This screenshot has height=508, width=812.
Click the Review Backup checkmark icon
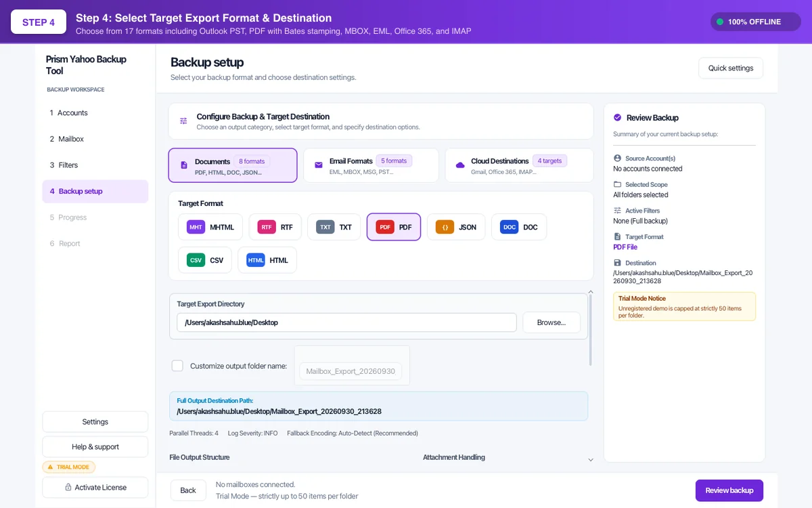617,117
